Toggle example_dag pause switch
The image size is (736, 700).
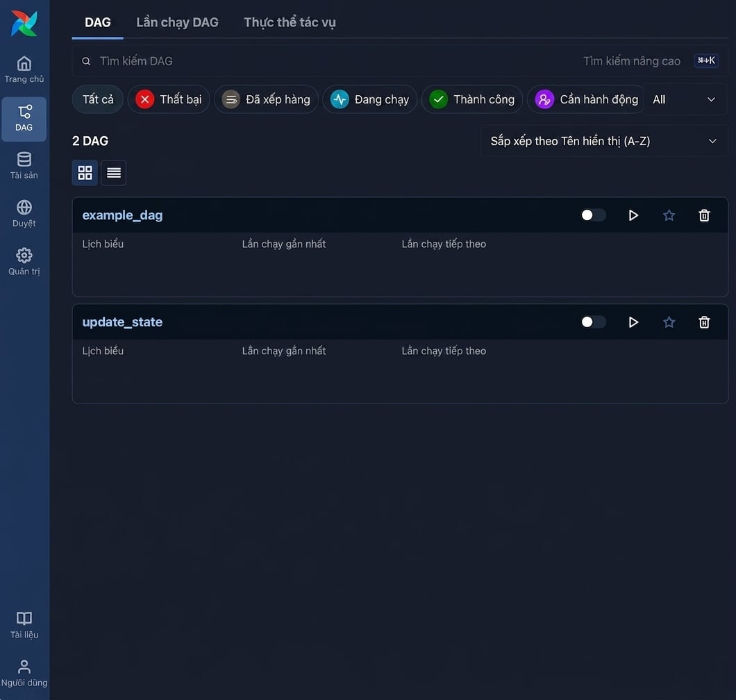593,215
